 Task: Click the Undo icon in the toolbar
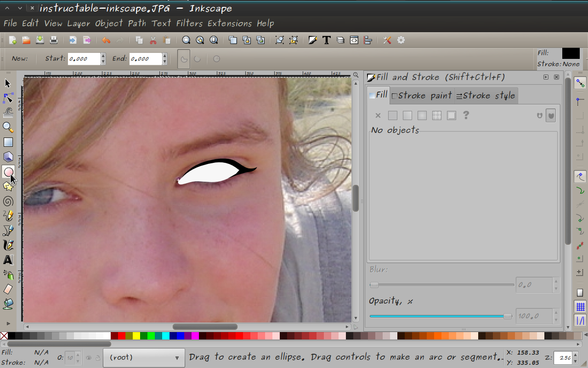tap(106, 40)
